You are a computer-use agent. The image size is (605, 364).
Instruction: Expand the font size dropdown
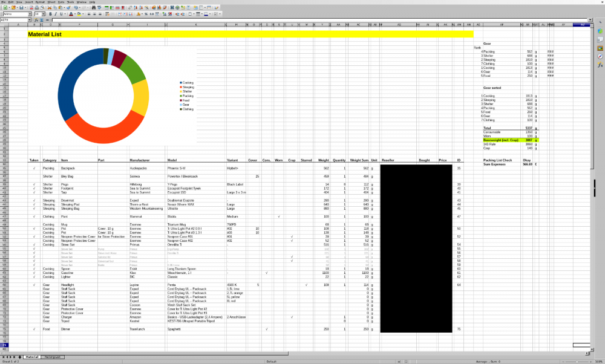point(44,13)
